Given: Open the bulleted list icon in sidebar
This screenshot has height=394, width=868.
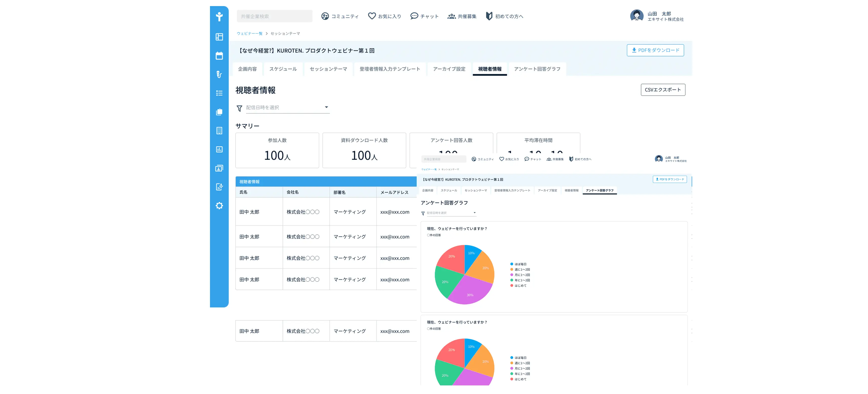Looking at the screenshot, I should point(219,93).
